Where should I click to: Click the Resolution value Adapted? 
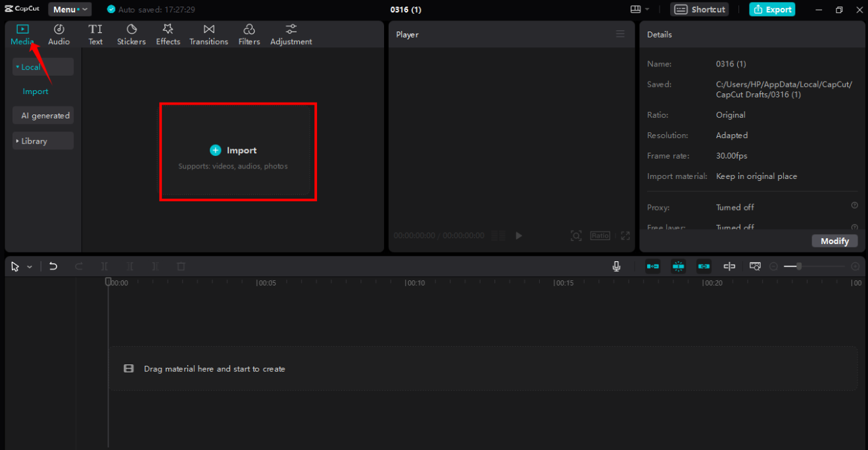[732, 136]
